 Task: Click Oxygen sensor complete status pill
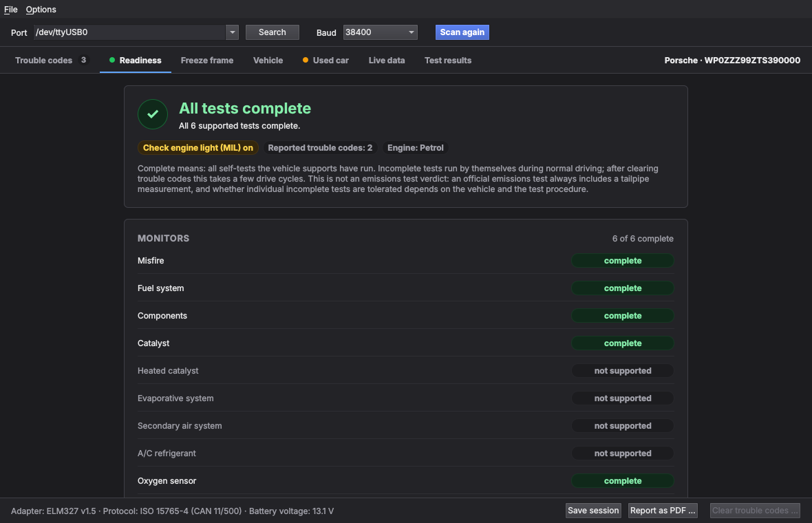click(x=623, y=480)
